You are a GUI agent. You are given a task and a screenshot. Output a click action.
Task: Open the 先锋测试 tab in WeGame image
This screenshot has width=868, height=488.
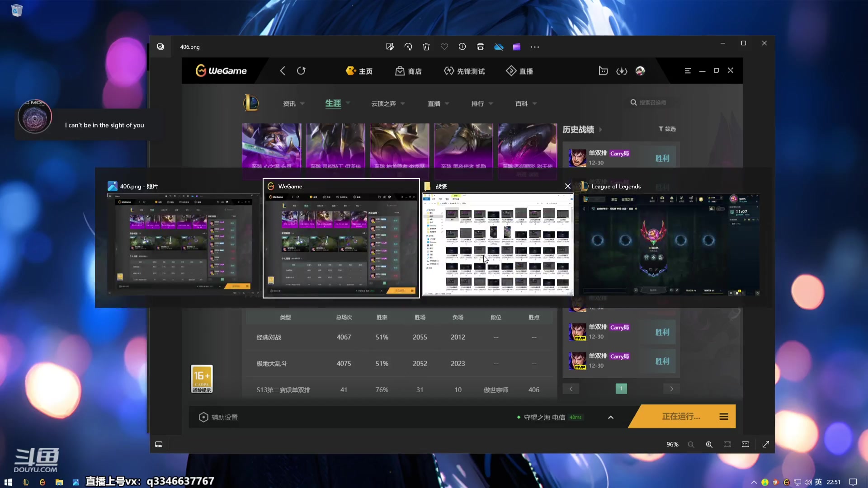(x=464, y=71)
